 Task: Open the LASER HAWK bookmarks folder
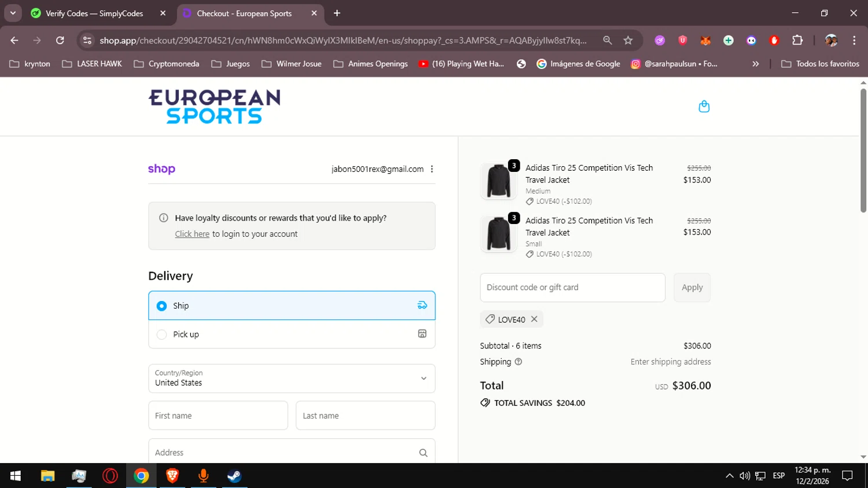(92, 64)
